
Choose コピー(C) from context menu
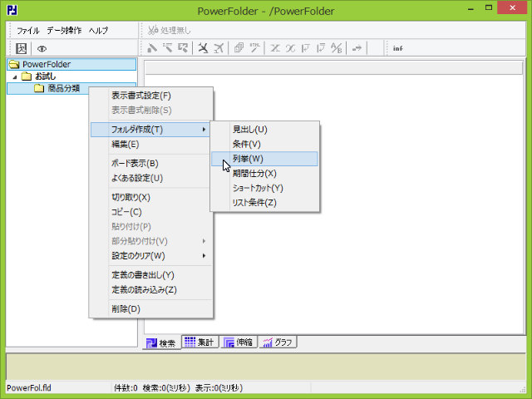click(126, 212)
